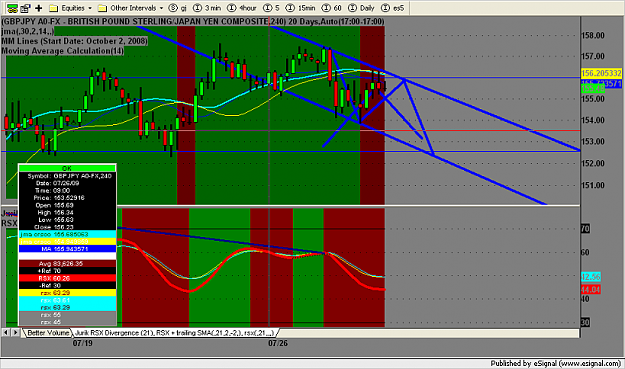Expand the Other Intervals dropdown
This screenshot has height=369, width=625.
(131, 8)
